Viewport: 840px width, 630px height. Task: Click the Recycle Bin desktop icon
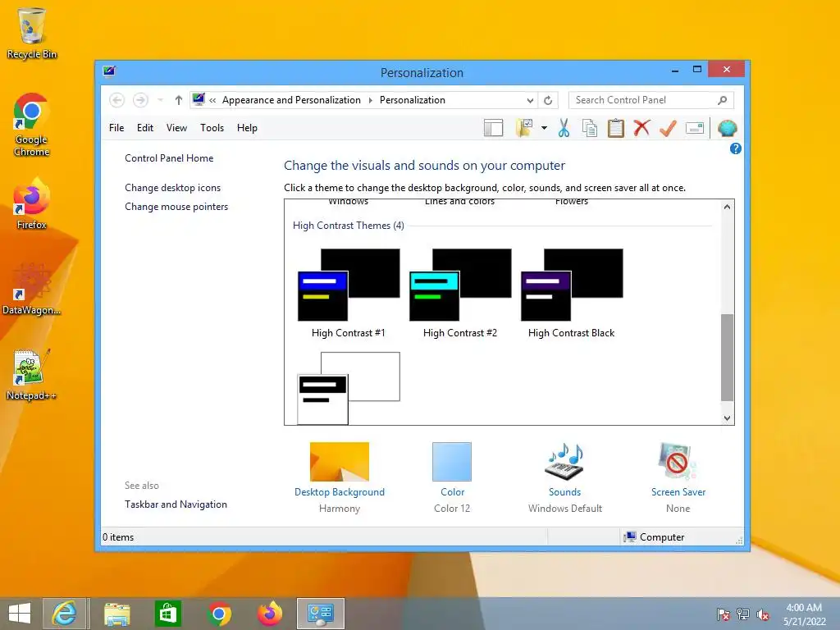coord(31,33)
